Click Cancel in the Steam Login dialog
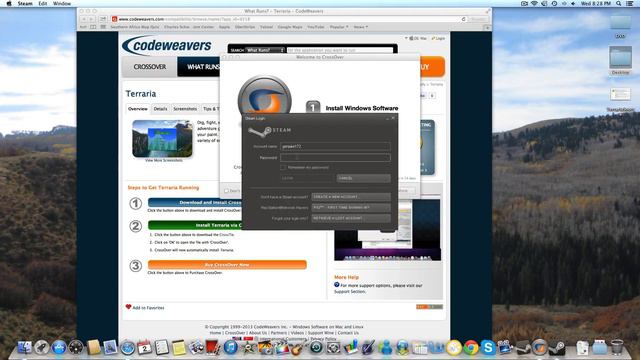This screenshot has height=360, width=640. (x=363, y=178)
